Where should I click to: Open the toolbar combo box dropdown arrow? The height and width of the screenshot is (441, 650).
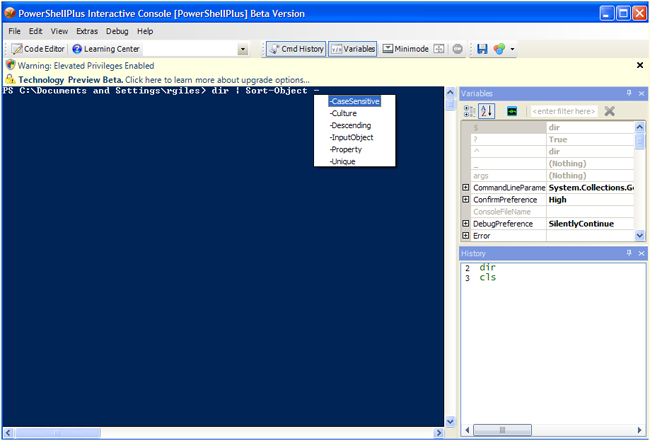[243, 49]
